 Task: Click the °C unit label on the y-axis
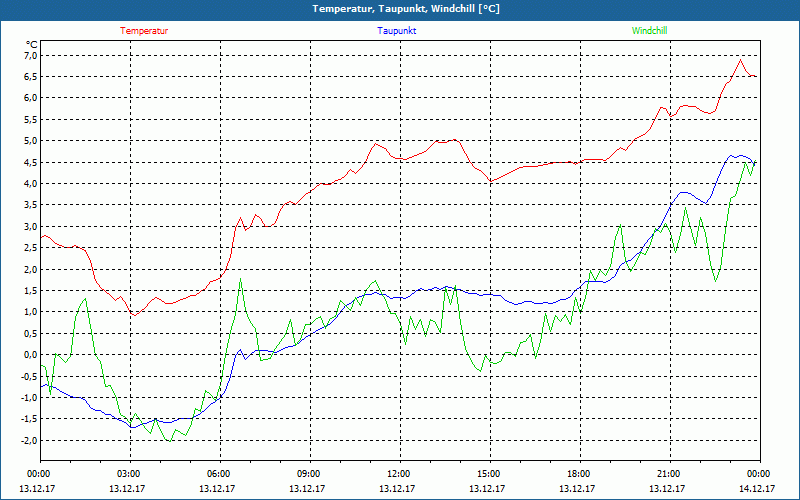tap(31, 45)
